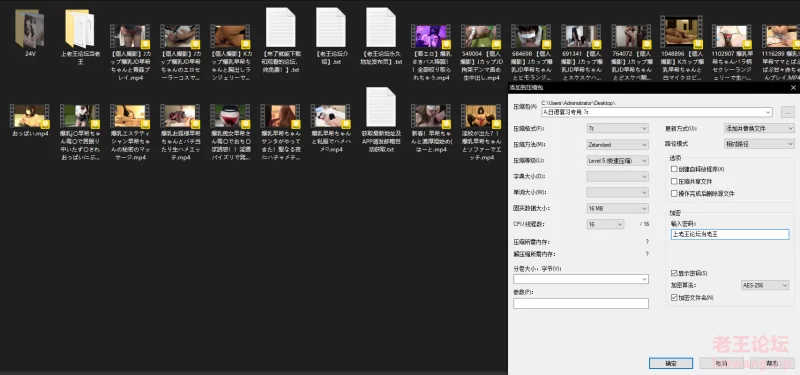Click the browse '...' button beside archive name

787,112
